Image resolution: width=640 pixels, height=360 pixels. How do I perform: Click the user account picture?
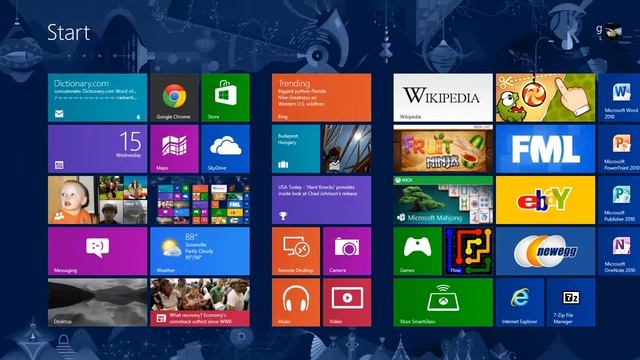(x=613, y=31)
